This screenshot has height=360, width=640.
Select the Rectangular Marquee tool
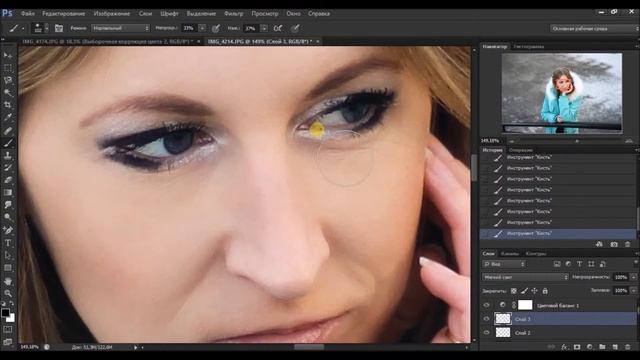click(8, 68)
